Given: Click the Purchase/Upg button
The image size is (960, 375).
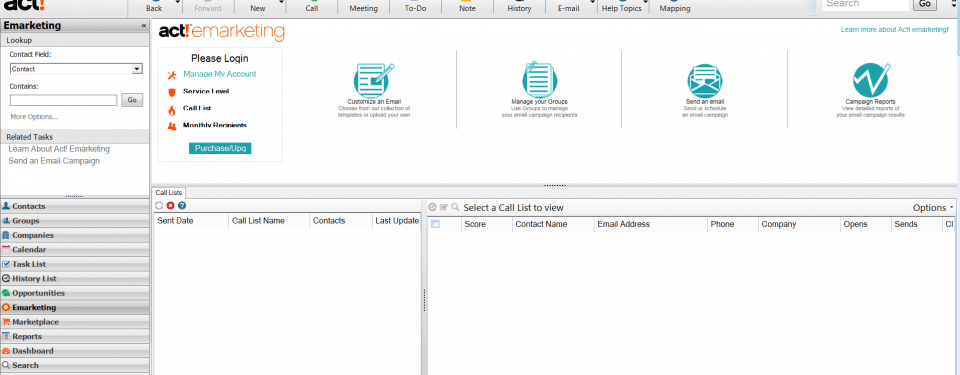Looking at the screenshot, I should point(220,148).
